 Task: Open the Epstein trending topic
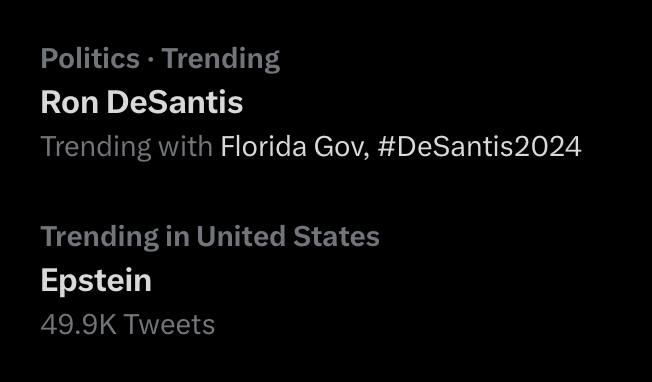coord(96,281)
